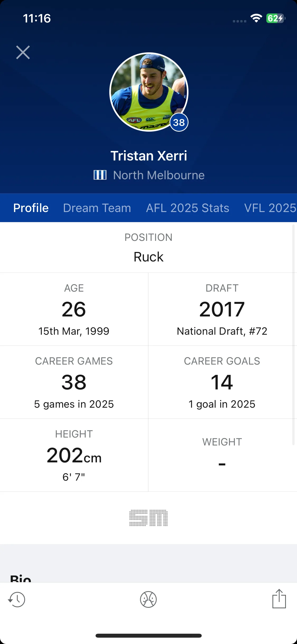The image size is (297, 644).
Task: Switch to the Dream Team tab
Action: tap(97, 208)
